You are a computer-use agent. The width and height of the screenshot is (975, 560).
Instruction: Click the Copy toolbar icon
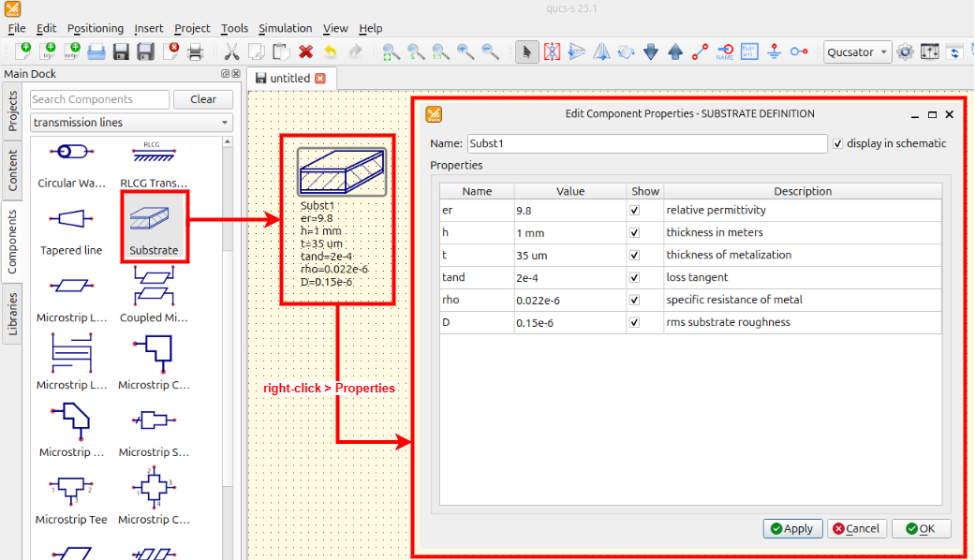(x=257, y=52)
